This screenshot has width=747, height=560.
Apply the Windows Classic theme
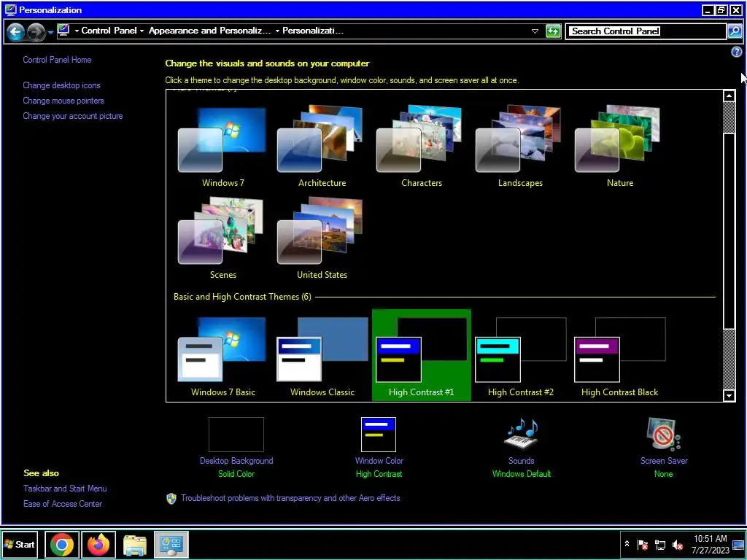[322, 356]
